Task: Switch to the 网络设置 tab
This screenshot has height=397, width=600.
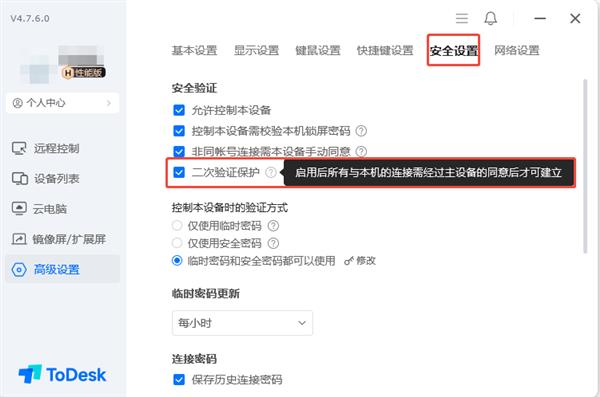Action: click(517, 50)
